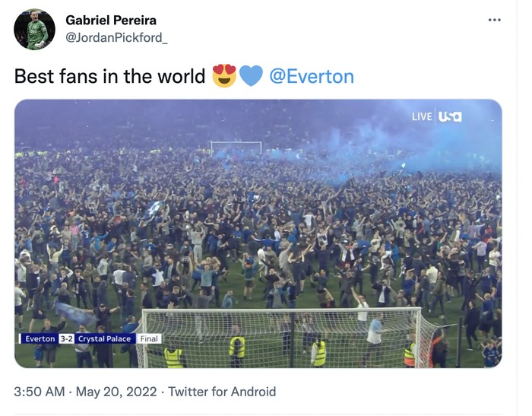Open the 3:50 AM tweet timestamp
532x416 pixels.
pos(38,392)
